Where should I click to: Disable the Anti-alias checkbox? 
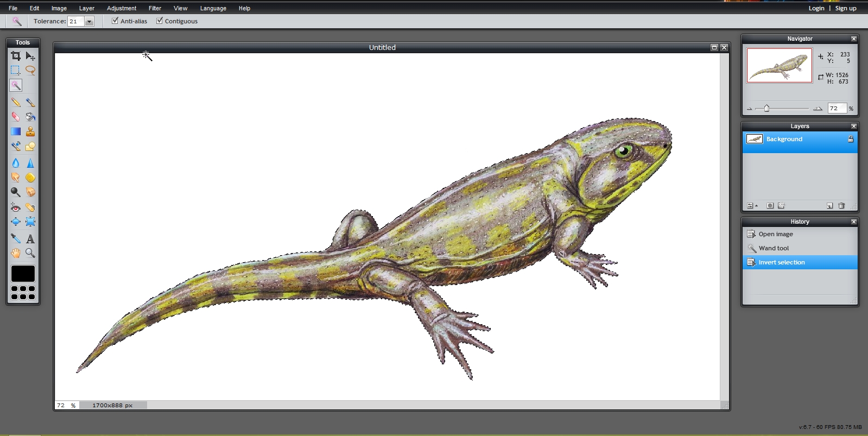point(115,21)
